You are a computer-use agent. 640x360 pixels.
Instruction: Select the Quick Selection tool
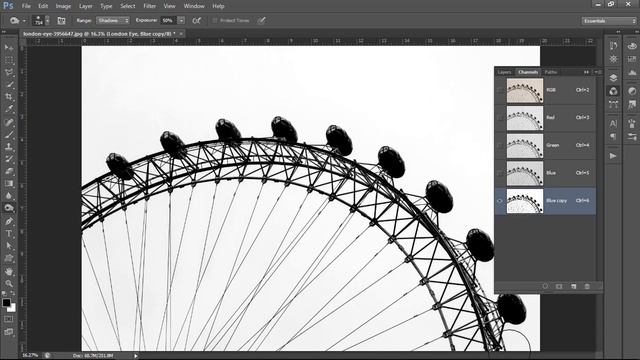(x=9, y=85)
